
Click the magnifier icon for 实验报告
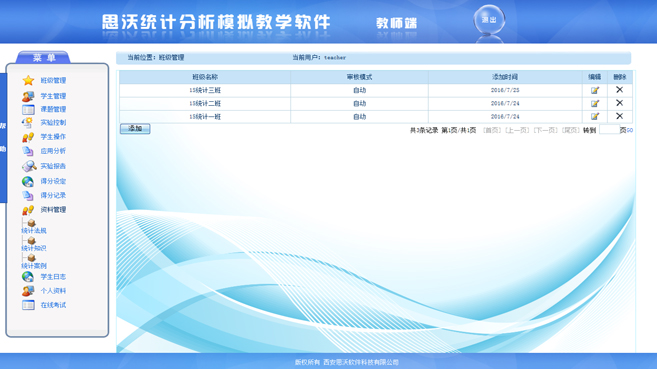coord(28,166)
